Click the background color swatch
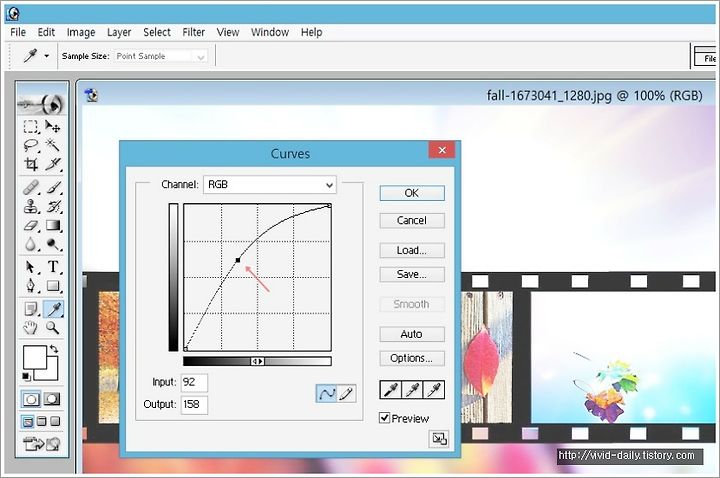720x478 pixels. [51, 374]
